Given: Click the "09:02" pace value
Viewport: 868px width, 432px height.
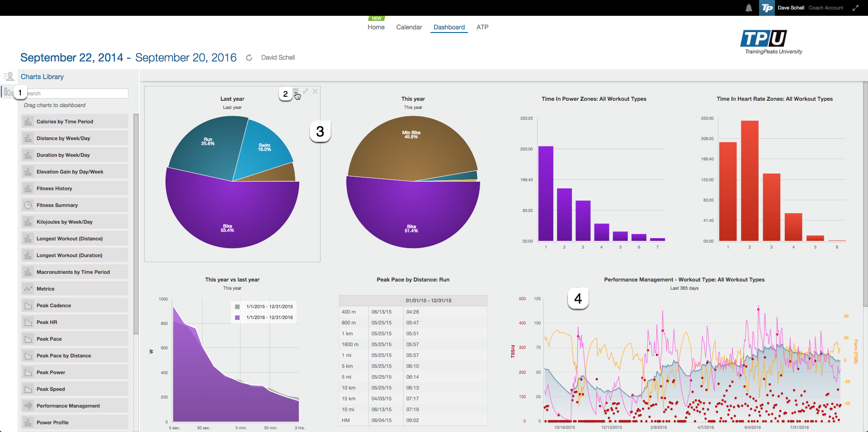Looking at the screenshot, I should point(412,420).
